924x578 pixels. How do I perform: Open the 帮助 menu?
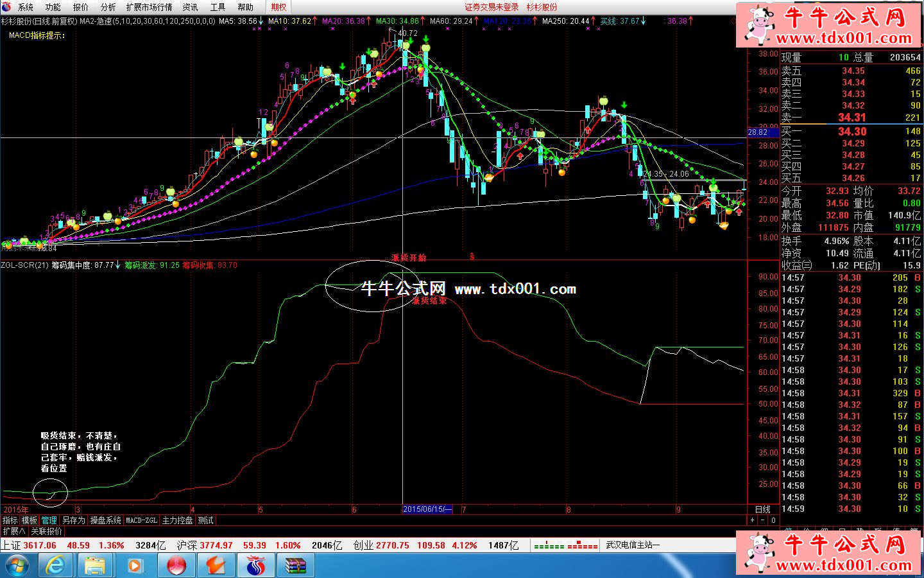245,7
